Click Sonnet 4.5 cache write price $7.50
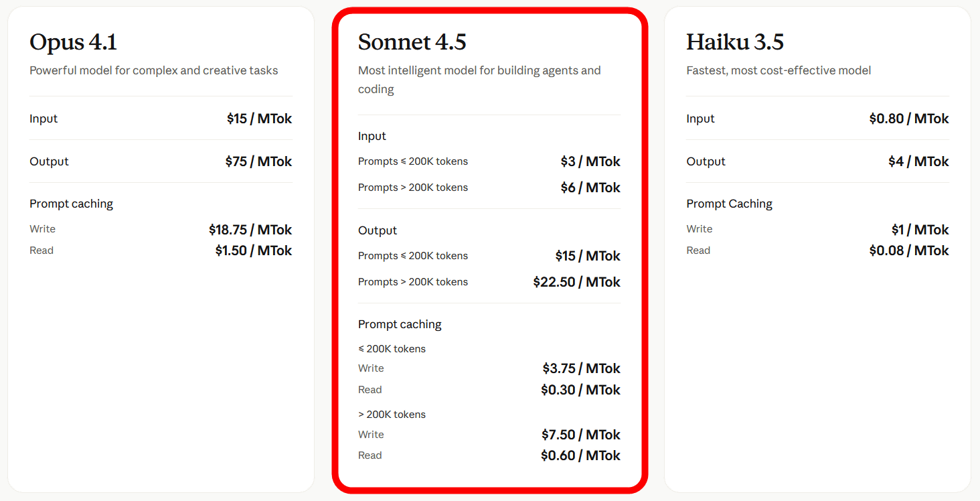This screenshot has height=501, width=980. [581, 435]
